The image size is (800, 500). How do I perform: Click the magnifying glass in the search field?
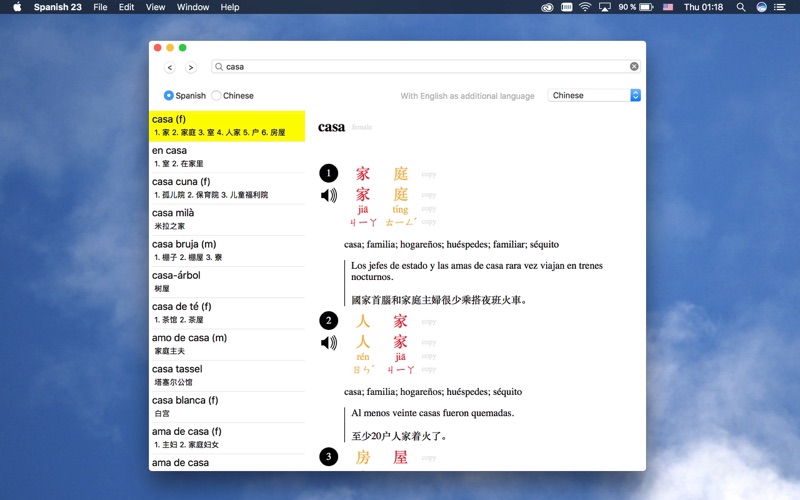[x=219, y=67]
